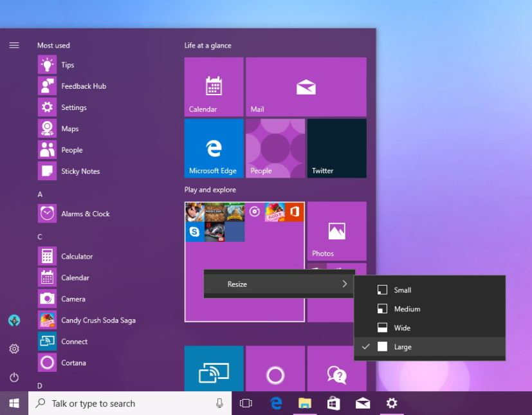Open the Get Help question tile

coord(337,369)
